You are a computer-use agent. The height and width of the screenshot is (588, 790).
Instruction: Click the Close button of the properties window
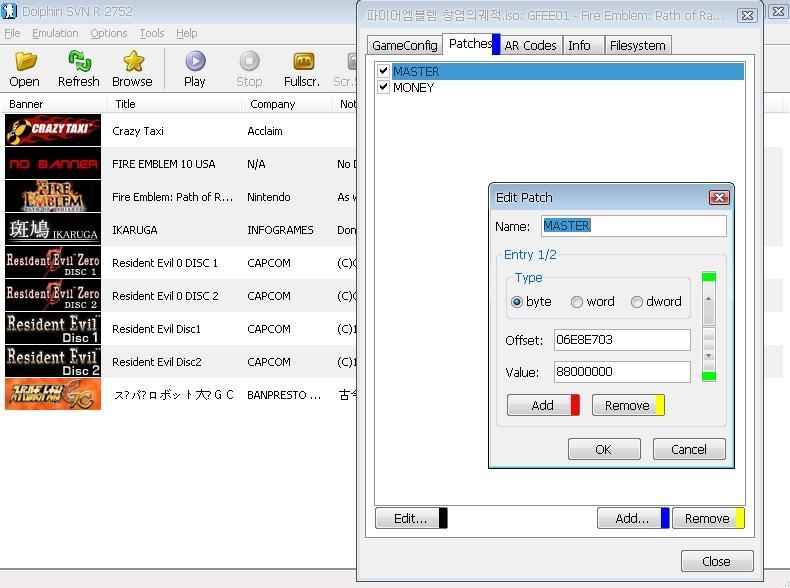(717, 561)
